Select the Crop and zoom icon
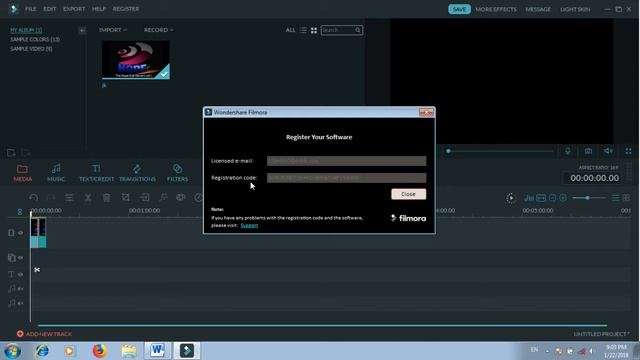The height and width of the screenshot is (360, 640). pyautogui.click(x=126, y=198)
